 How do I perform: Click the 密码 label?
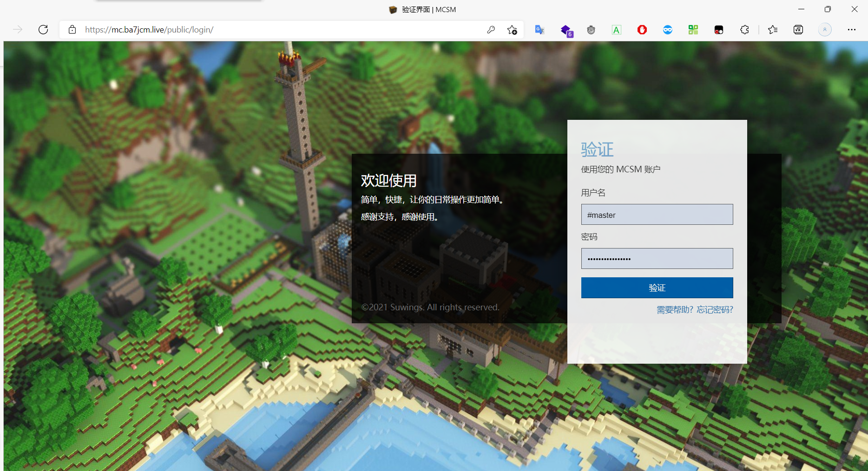pyautogui.click(x=589, y=237)
